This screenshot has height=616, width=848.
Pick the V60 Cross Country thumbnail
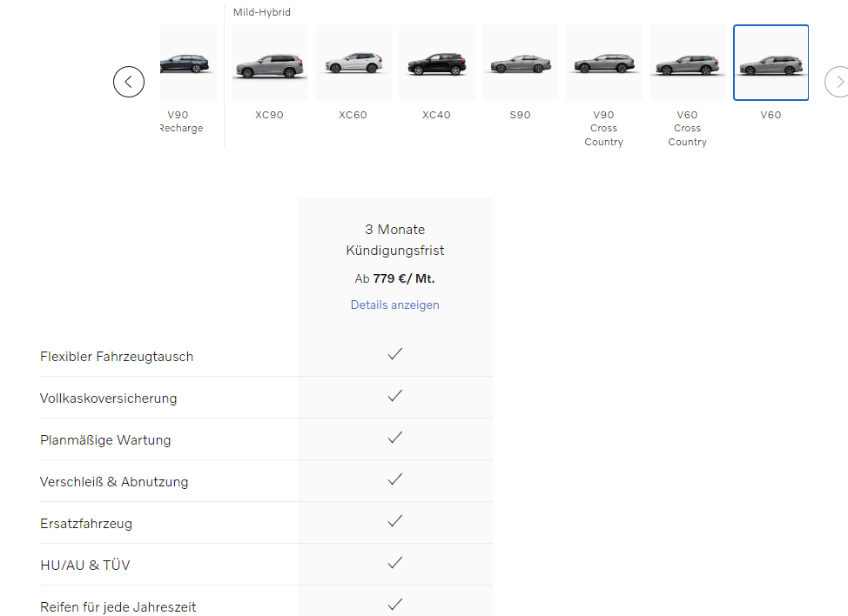click(688, 63)
